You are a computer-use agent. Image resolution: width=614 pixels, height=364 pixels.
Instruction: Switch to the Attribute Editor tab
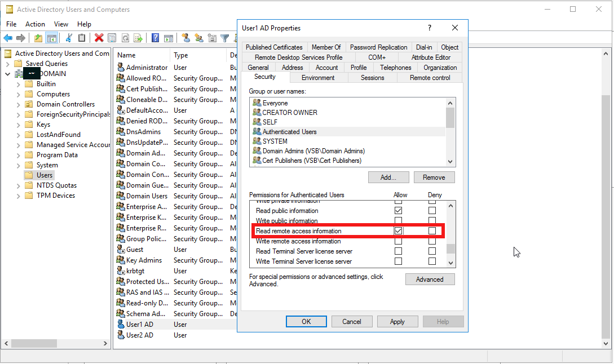(x=431, y=57)
